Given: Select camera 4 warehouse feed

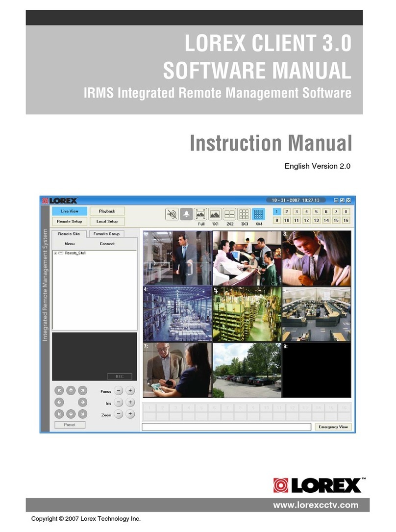Looking at the screenshot, I should (177, 314).
